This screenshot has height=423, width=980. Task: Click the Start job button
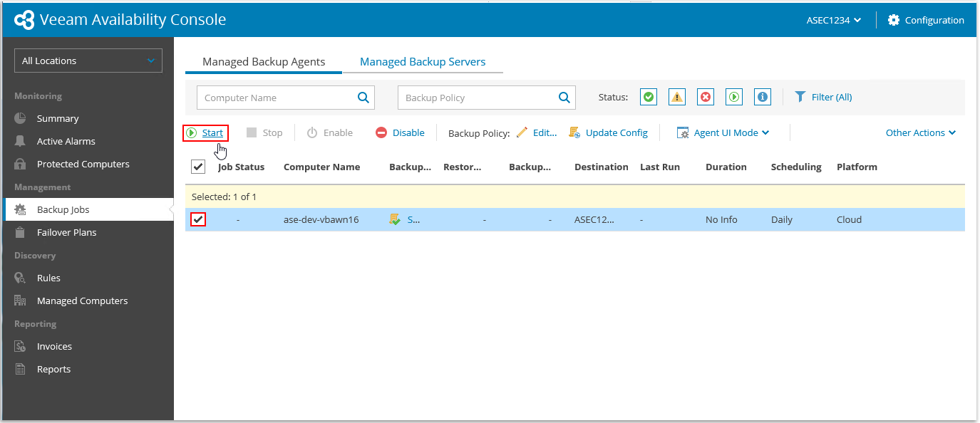pyautogui.click(x=205, y=132)
